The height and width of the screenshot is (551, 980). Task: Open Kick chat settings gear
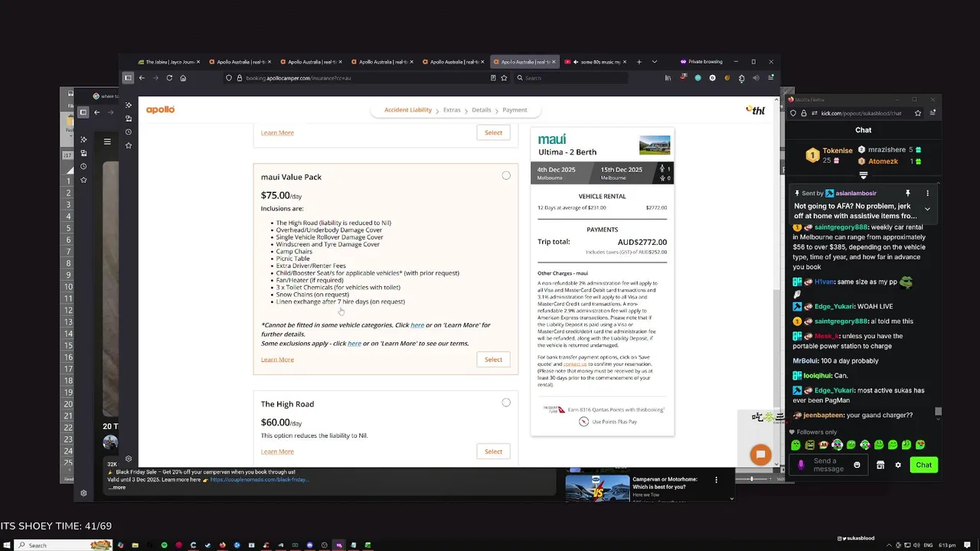[898, 465]
